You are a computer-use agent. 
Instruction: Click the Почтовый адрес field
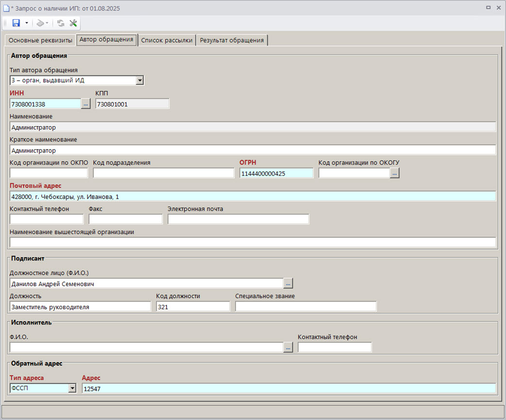click(x=253, y=196)
